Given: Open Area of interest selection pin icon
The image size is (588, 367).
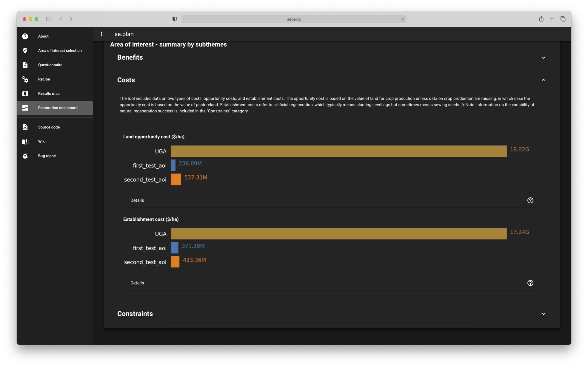Looking at the screenshot, I should tap(25, 51).
